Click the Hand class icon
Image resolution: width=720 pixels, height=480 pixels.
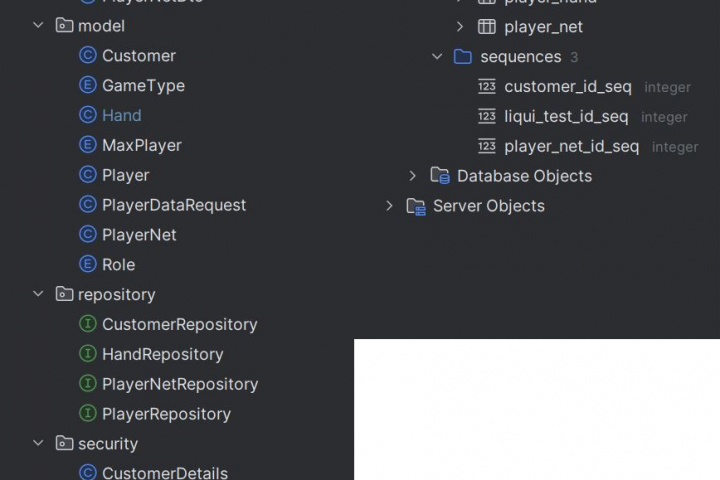coord(88,115)
